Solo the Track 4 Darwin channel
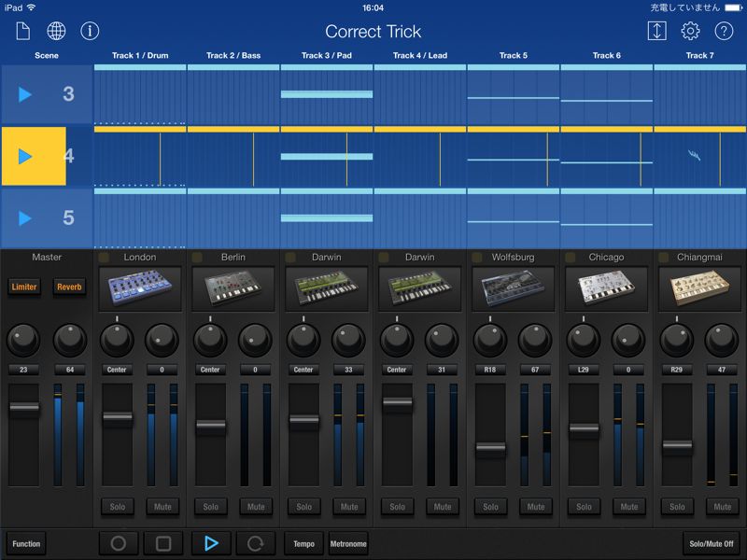The image size is (747, 560). click(x=398, y=507)
